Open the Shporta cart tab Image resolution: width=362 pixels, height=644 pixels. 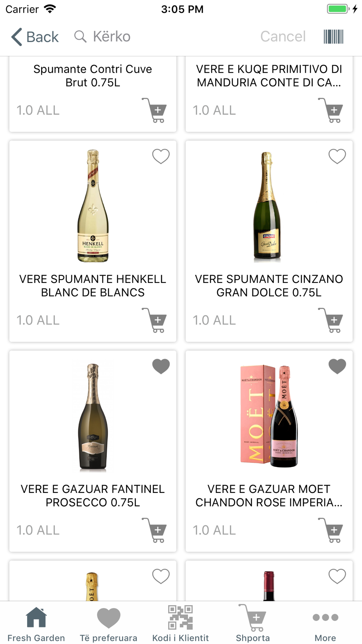point(253,624)
